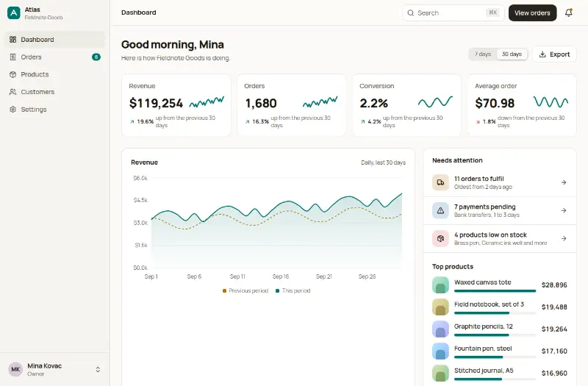Click the Orders card sparkline
Image resolution: width=588 pixels, height=386 pixels.
click(320, 101)
